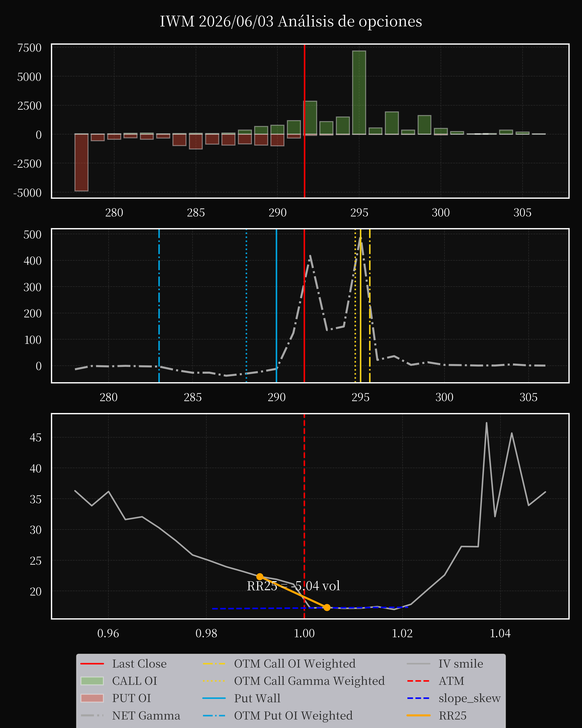Viewport: 582px width, 728px height.
Task: Click the solid blue Put Wall line in gamma chart
Action: click(x=276, y=306)
